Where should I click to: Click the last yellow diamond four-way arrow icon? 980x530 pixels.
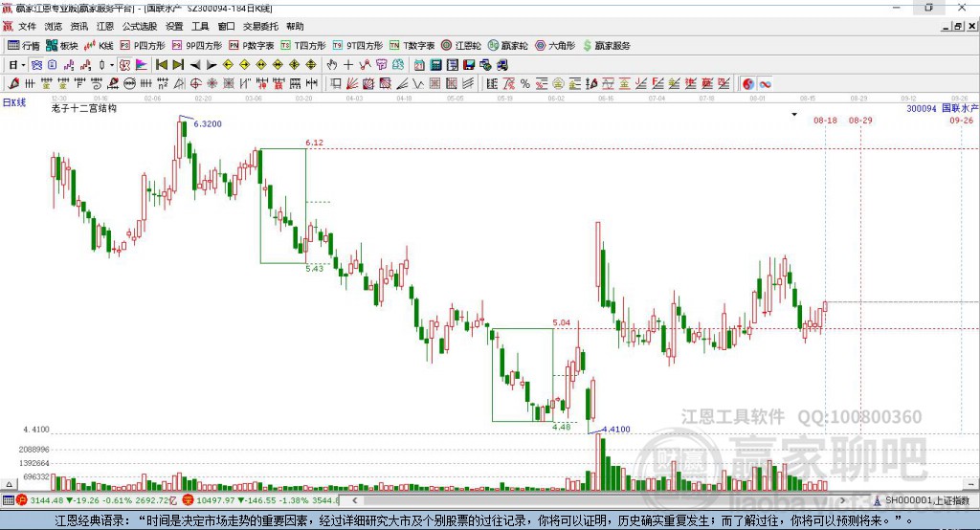[x=311, y=65]
